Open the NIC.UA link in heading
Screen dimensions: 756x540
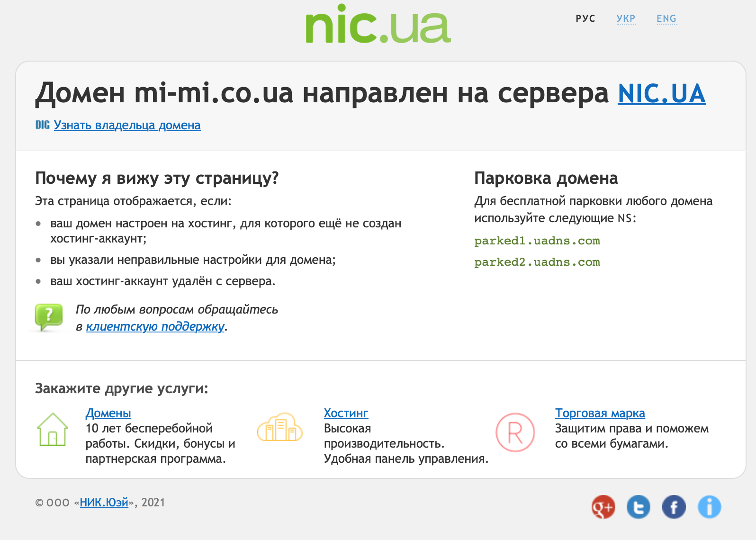(x=661, y=93)
